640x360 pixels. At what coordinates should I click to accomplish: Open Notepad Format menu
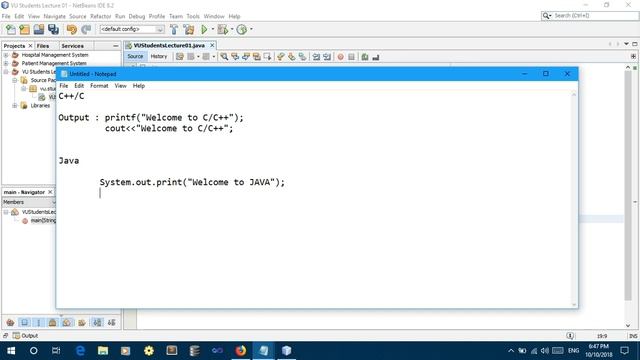point(99,86)
